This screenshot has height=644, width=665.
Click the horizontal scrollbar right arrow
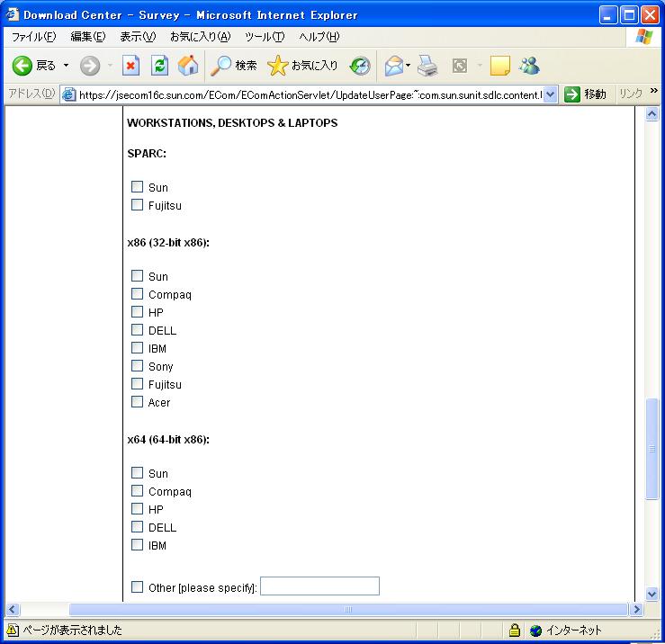tap(636, 610)
